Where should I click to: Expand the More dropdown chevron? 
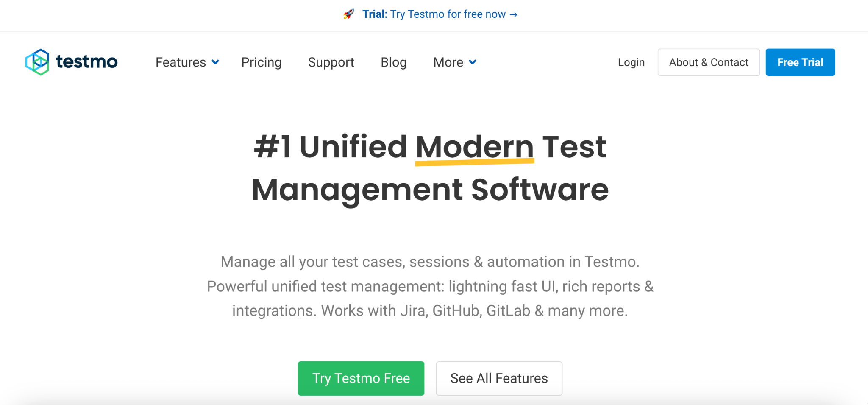[x=473, y=62]
